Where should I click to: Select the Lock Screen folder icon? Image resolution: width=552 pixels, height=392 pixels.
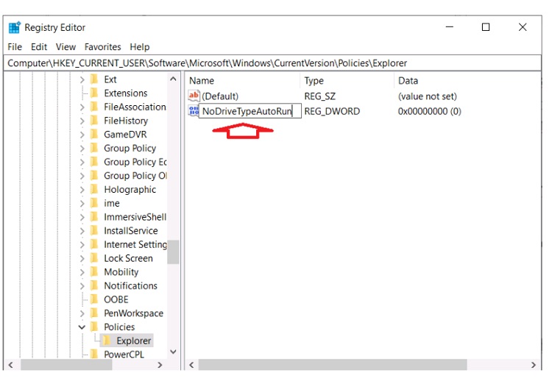[x=94, y=258]
